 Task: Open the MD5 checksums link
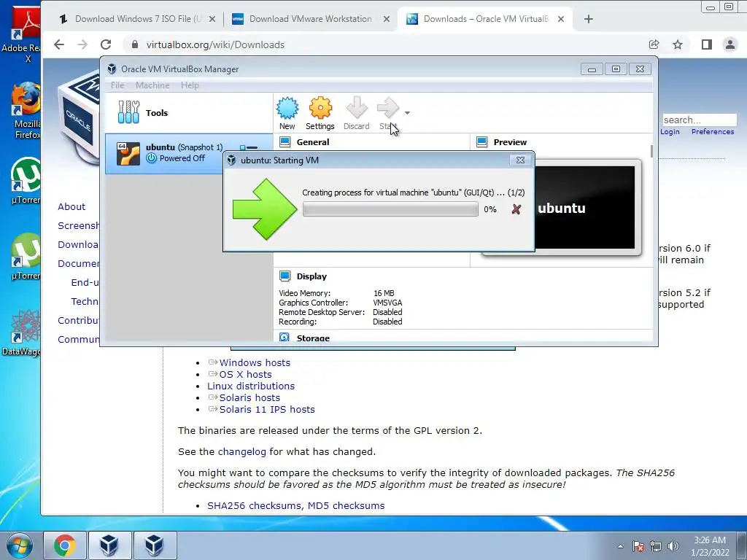pos(346,505)
